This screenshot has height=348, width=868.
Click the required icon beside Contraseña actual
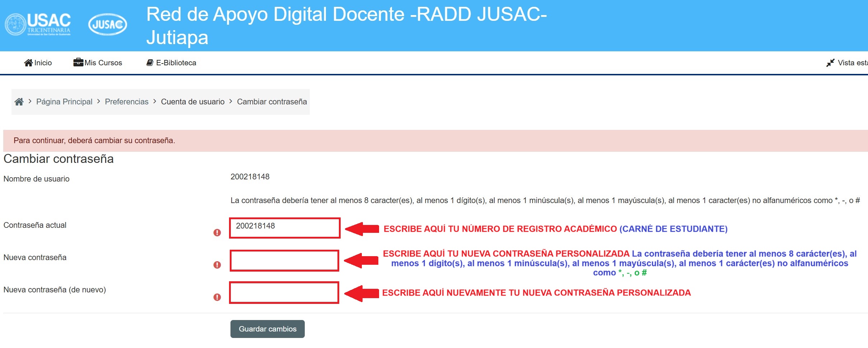217,232
